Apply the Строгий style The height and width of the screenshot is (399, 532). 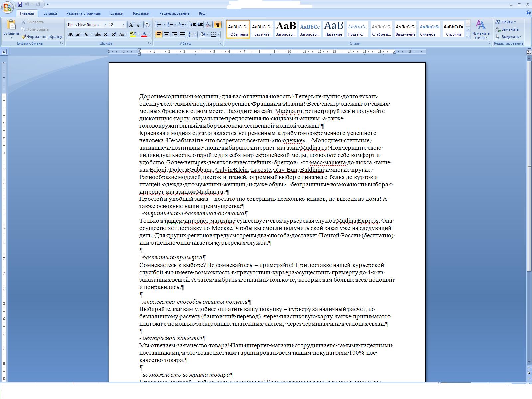(x=453, y=29)
